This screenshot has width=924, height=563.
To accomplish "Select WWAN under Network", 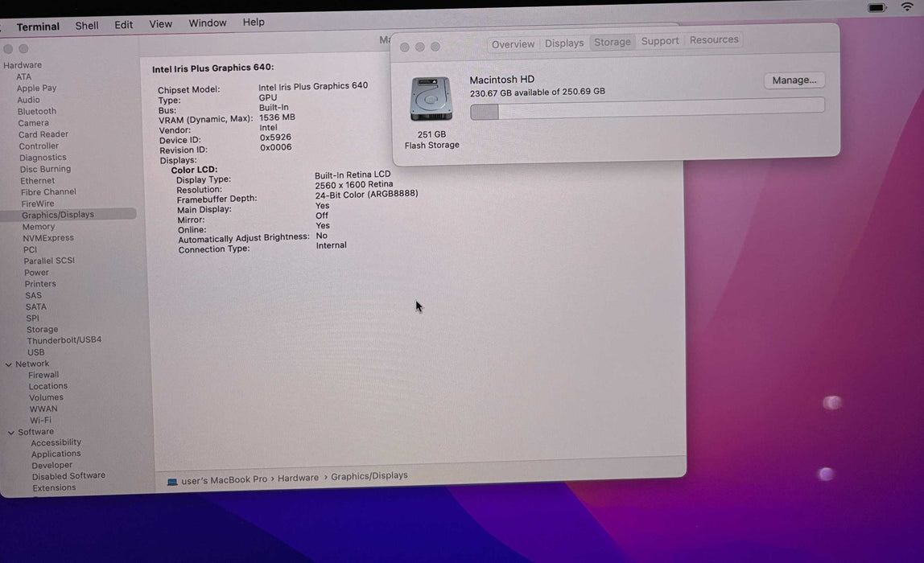I will click(43, 409).
